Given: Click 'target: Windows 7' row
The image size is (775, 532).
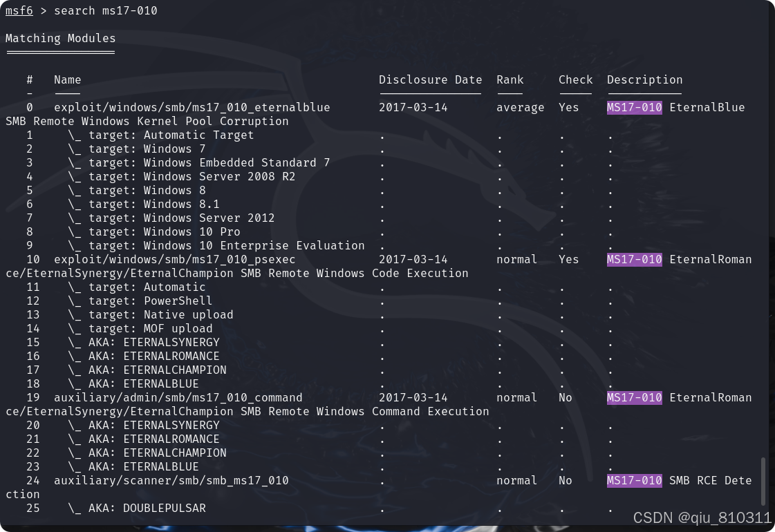Looking at the screenshot, I should click(136, 149).
